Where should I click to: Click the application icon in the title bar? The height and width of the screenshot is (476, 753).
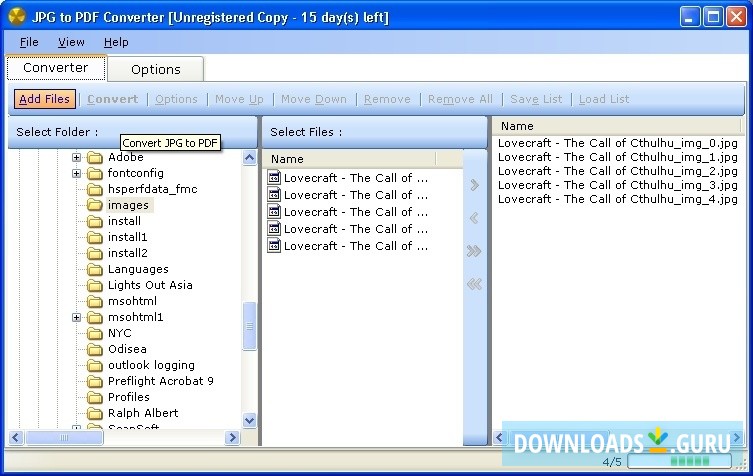[17, 17]
